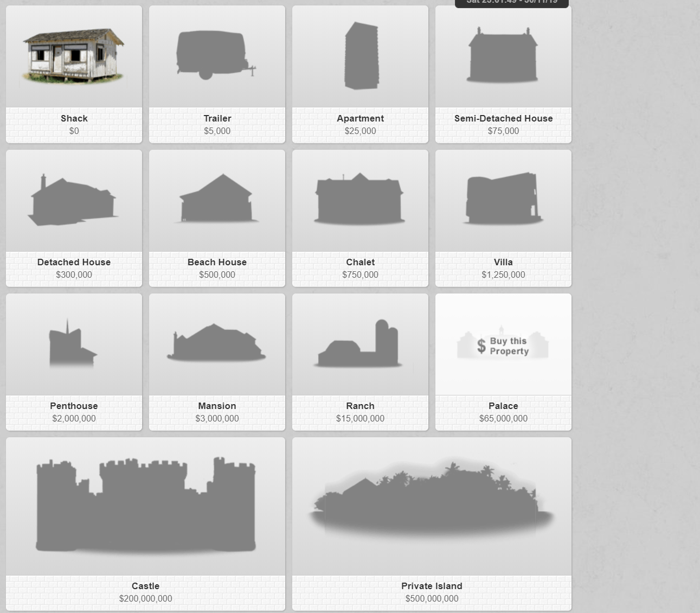This screenshot has width=700, height=613.
Task: Select the Shack property image
Action: (74, 56)
